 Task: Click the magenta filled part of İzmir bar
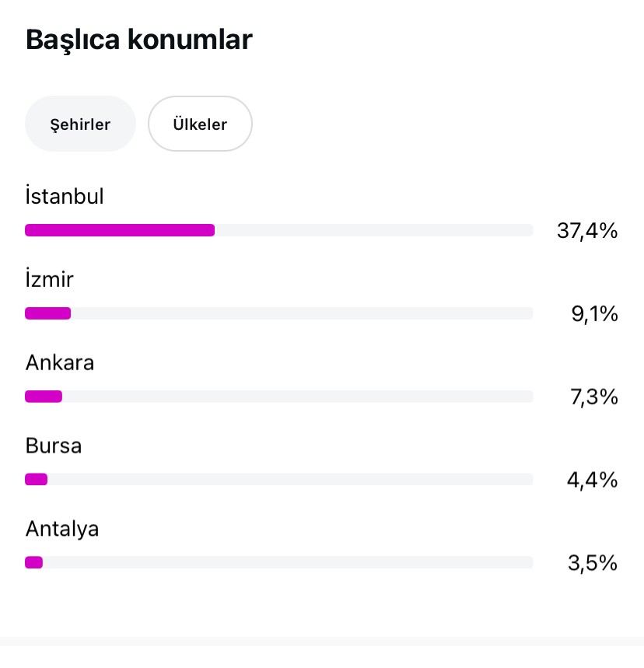pos(47,313)
